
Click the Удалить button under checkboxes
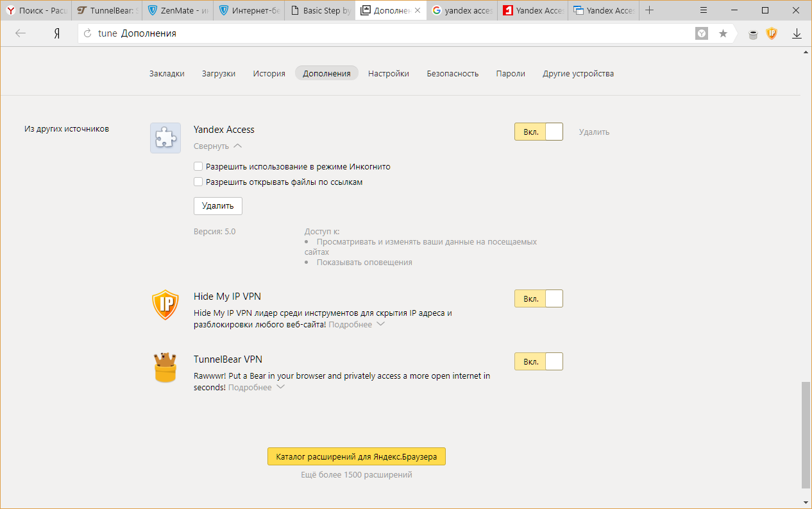tap(218, 206)
